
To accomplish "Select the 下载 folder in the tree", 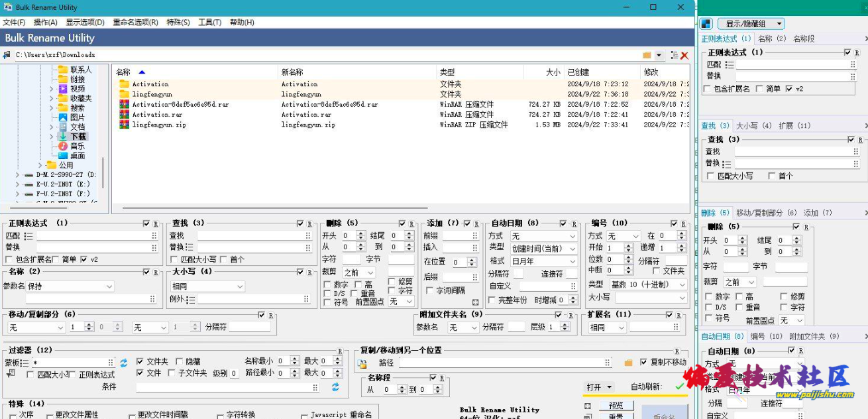I will [79, 137].
